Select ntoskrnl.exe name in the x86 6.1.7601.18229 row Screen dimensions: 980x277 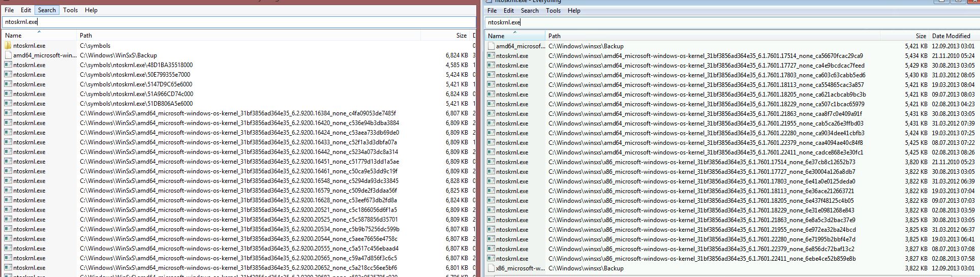pos(512,210)
